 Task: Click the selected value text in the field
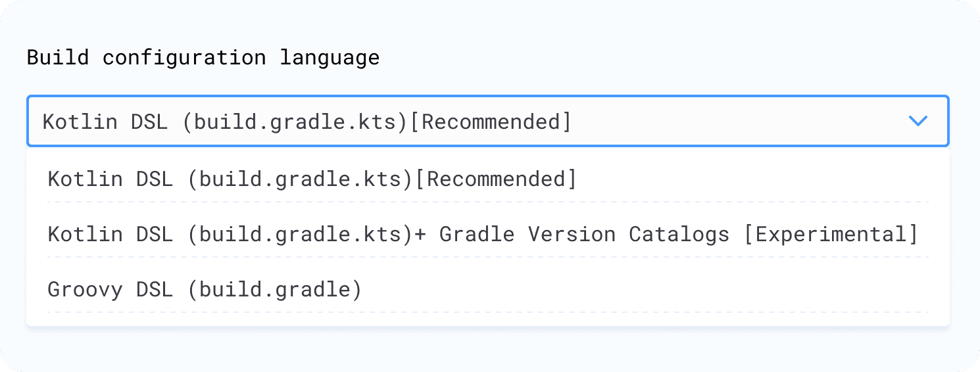(x=306, y=122)
